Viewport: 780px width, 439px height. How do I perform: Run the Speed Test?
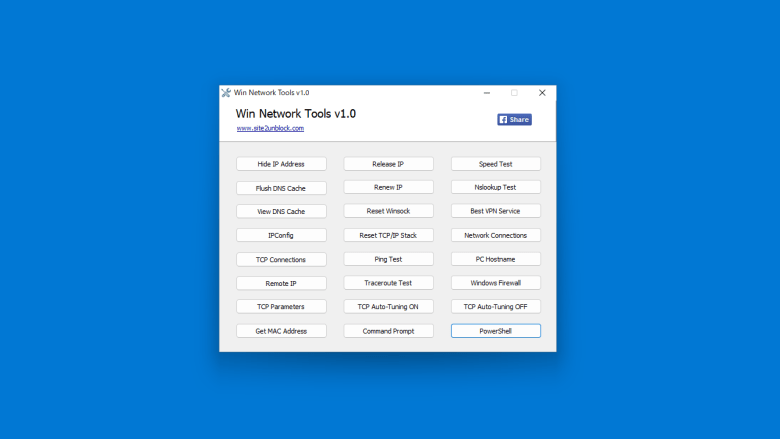(x=496, y=164)
